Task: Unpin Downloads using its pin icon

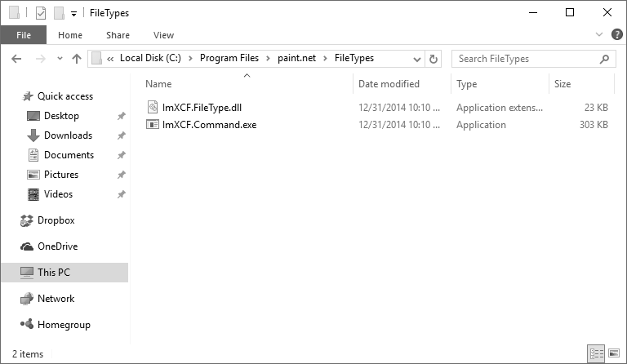Action: click(x=121, y=135)
